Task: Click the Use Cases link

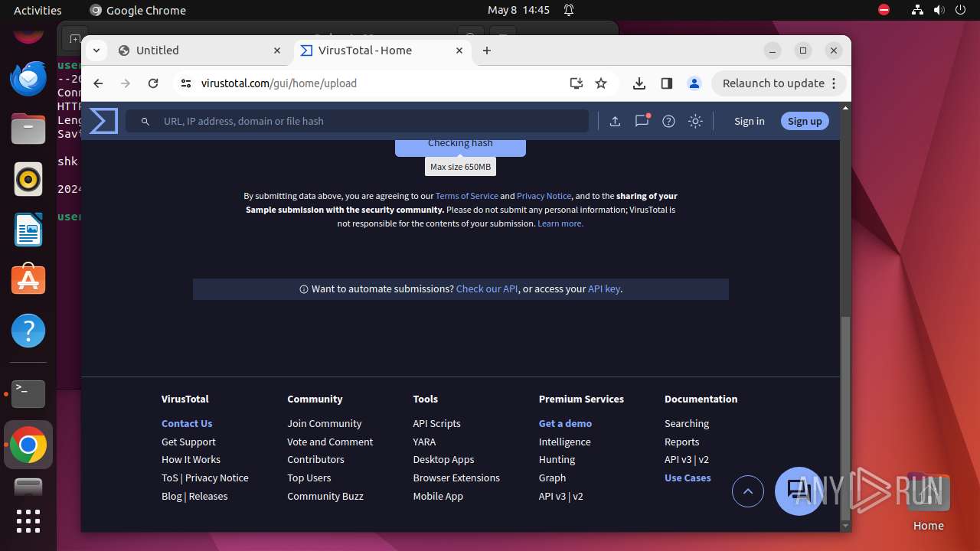Action: point(688,478)
